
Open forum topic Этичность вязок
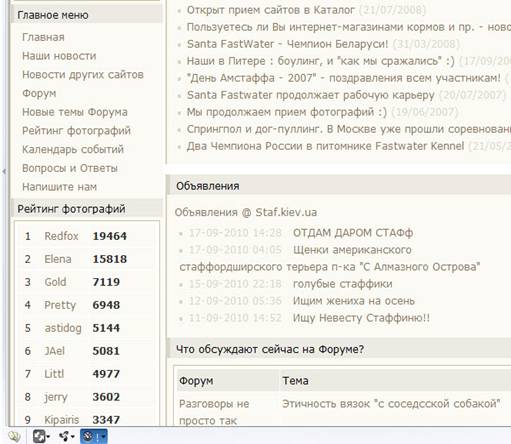point(391,404)
